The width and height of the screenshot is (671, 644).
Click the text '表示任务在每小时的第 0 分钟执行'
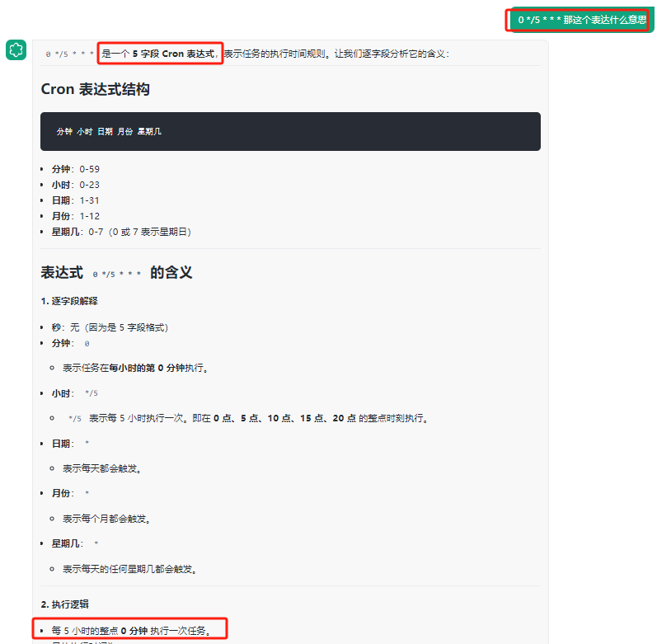135,368
